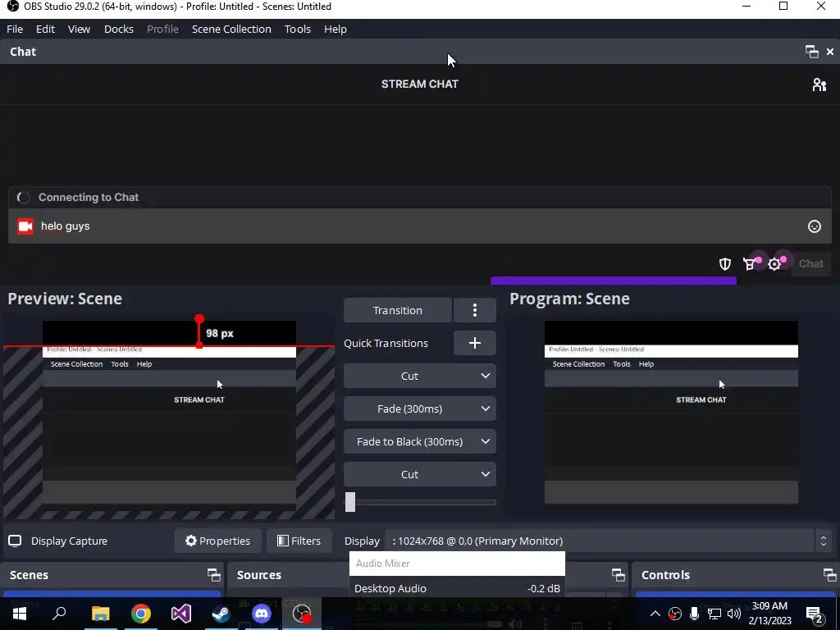Open the chat settings gear icon

point(774,263)
